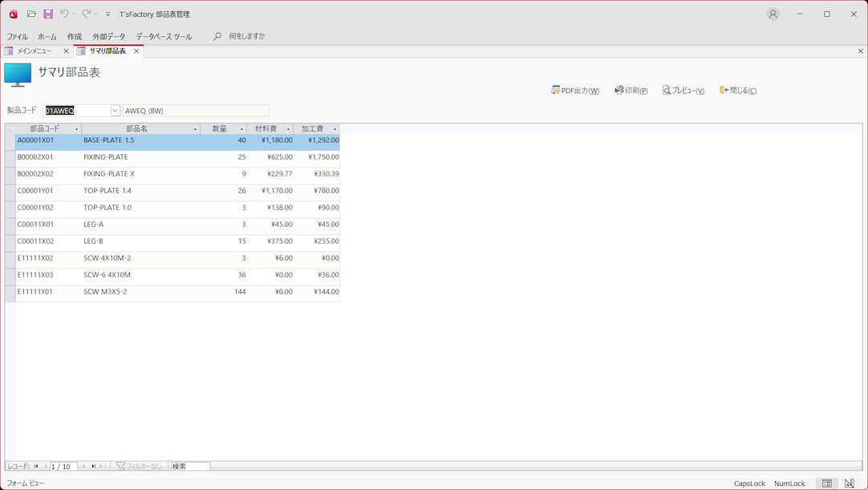Go to last record navigation arrow
This screenshot has width=868, height=490.
coord(93,467)
